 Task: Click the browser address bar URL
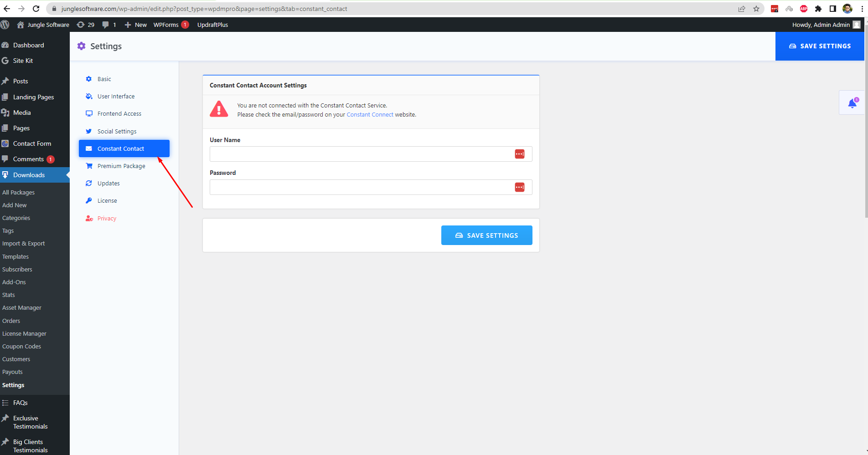click(204, 9)
